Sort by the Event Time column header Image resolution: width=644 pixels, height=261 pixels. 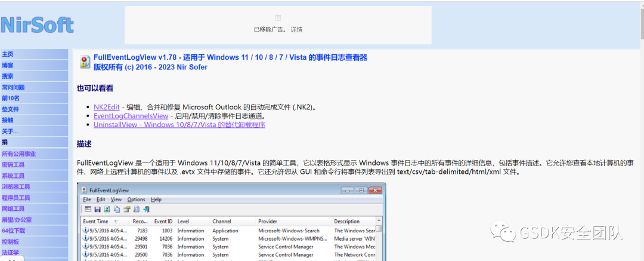point(105,222)
